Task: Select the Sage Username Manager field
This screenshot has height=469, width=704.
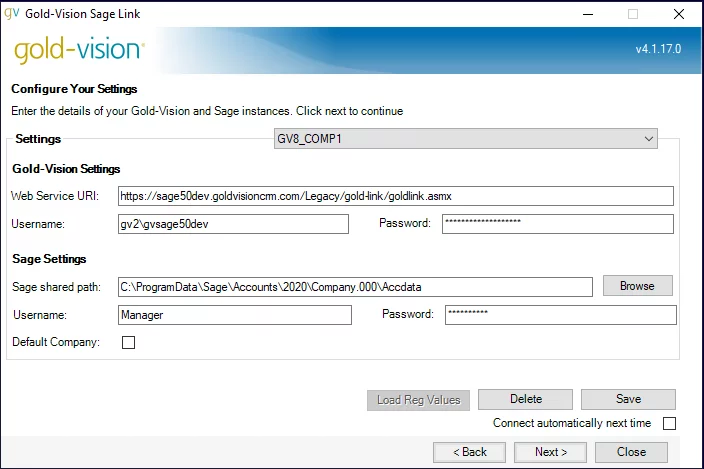Action: point(235,315)
